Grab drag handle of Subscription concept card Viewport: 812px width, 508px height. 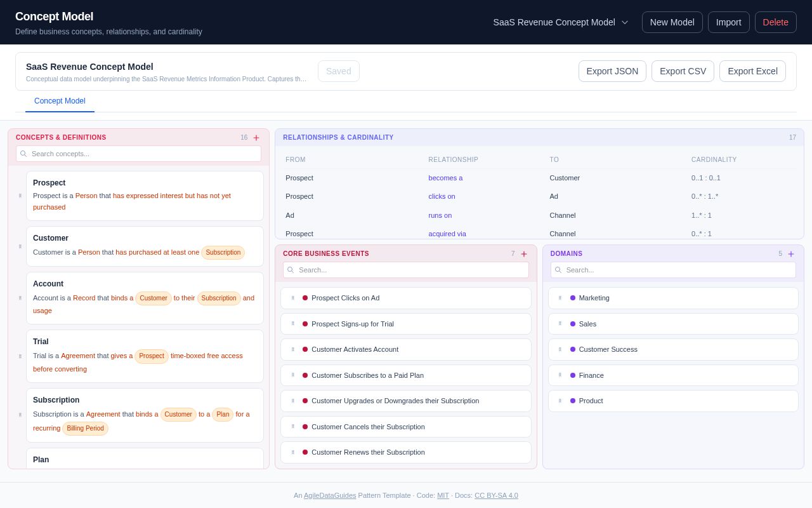tap(20, 415)
